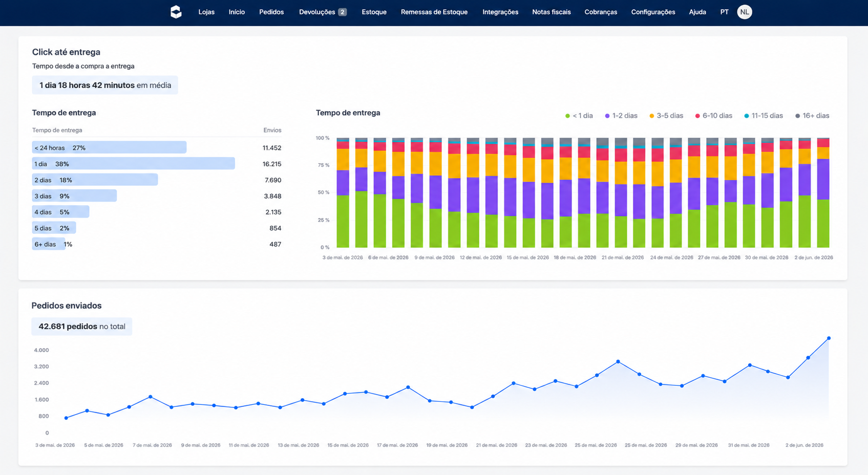Toggle the '16+ dias' legend series
Screen dimensions: 868x475
pos(812,116)
